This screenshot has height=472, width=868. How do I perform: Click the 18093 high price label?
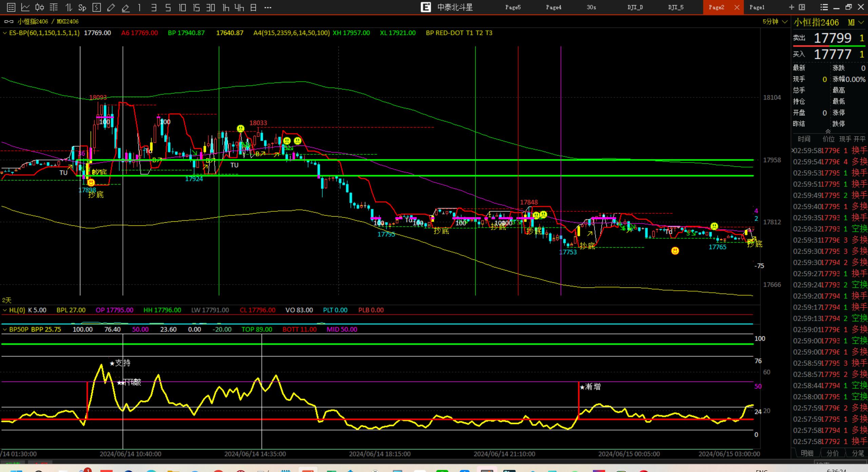(x=98, y=97)
